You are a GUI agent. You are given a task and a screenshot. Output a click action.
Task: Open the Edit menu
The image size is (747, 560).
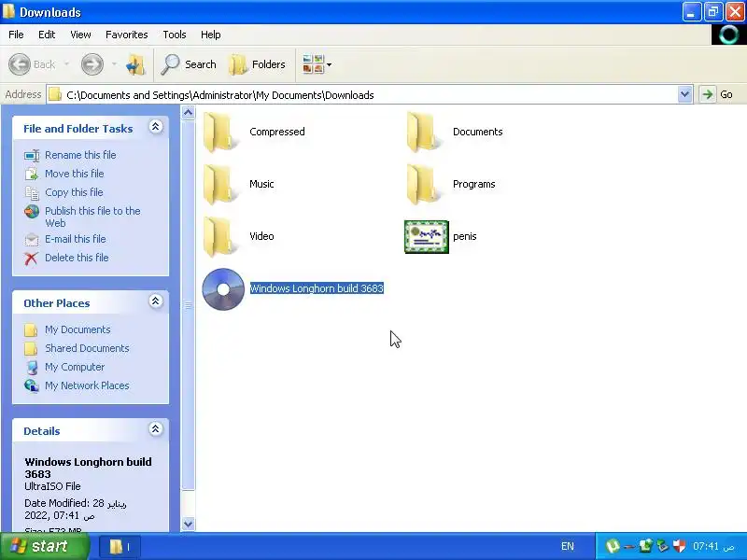pyautogui.click(x=47, y=35)
